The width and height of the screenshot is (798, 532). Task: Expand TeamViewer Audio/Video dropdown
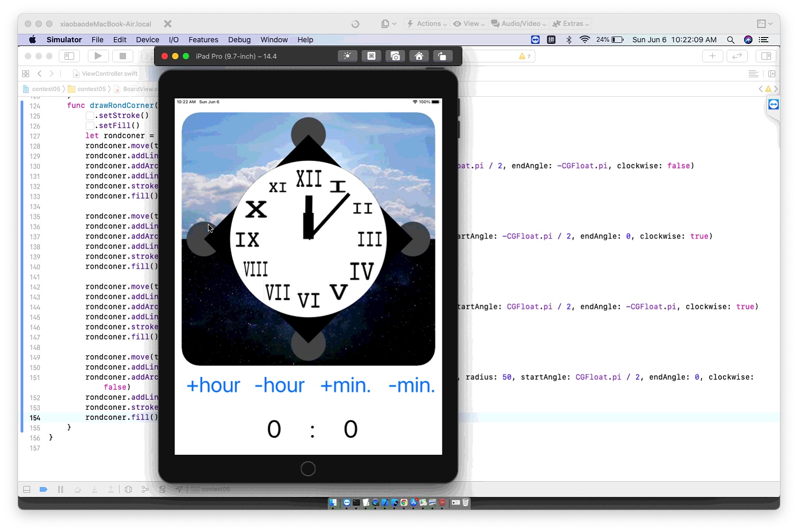click(x=519, y=24)
